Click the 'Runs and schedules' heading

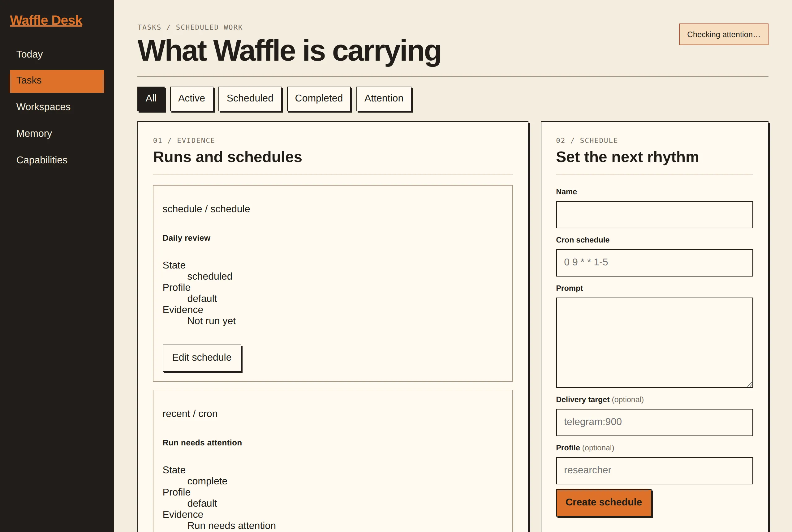point(227,157)
